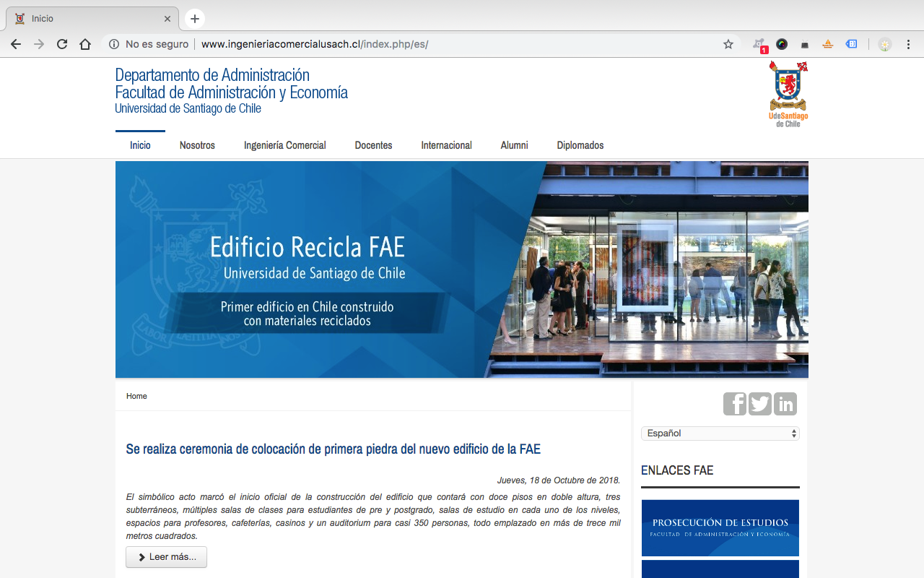
Task: Click the Edificio Recicla FAE slide
Action: point(462,269)
